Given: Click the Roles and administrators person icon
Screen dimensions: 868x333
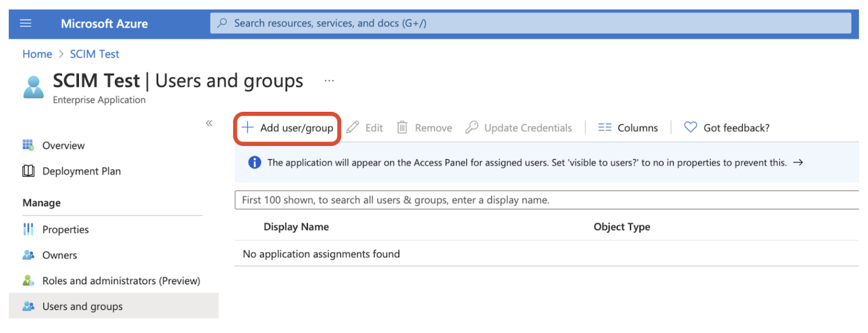Looking at the screenshot, I should coord(28,280).
